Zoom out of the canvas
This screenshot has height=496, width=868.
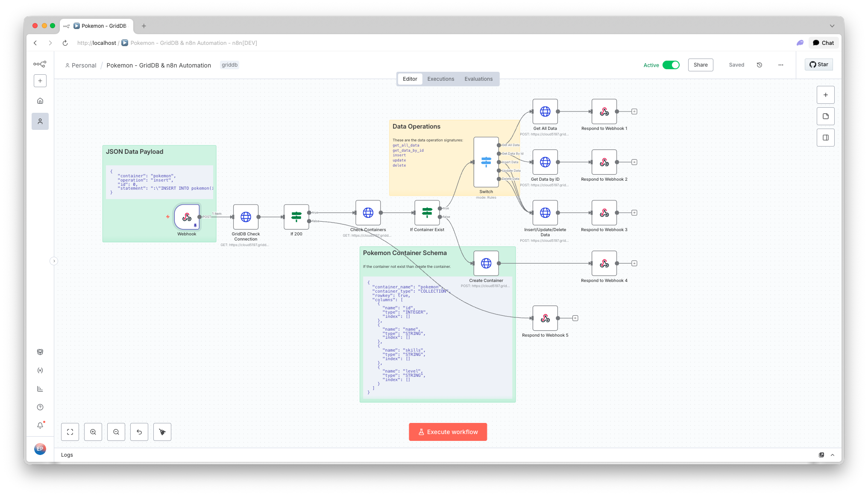(116, 432)
